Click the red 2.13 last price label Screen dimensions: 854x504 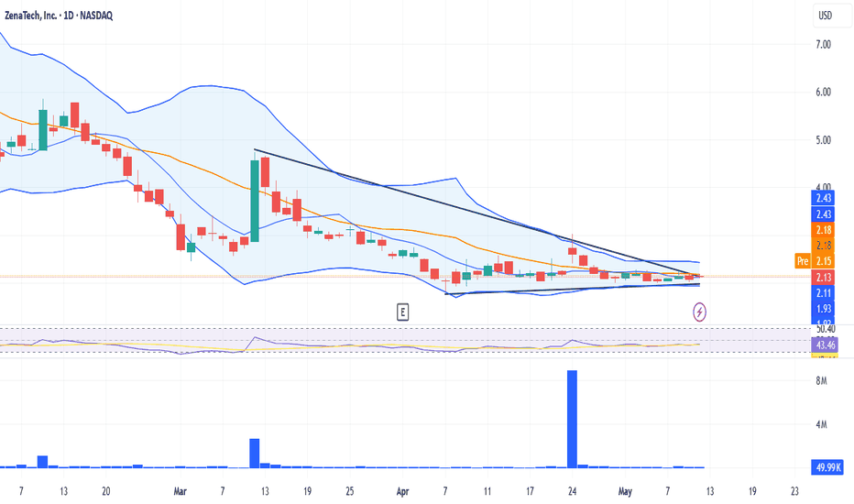pyautogui.click(x=823, y=278)
